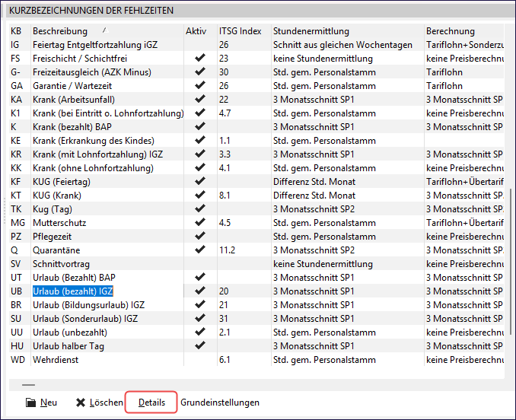Image resolution: width=516 pixels, height=420 pixels.
Task: Sort by the Beschreibung column header
Action: tap(60, 31)
